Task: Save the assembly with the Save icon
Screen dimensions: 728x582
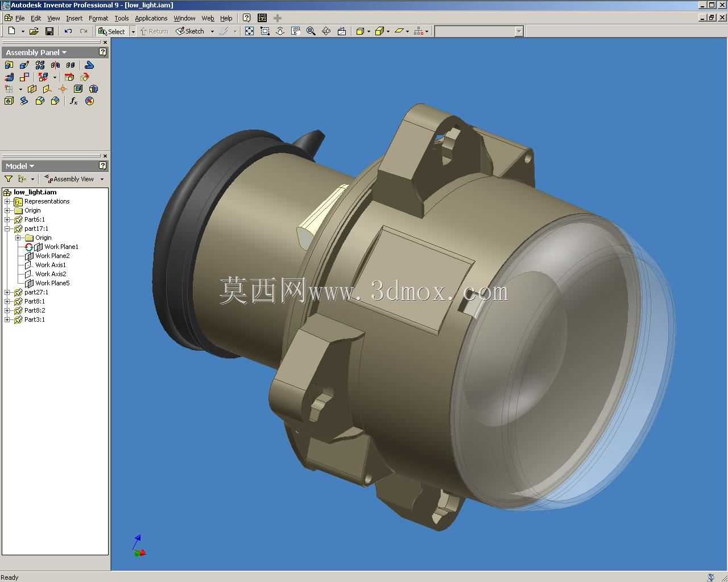Action: tap(49, 31)
